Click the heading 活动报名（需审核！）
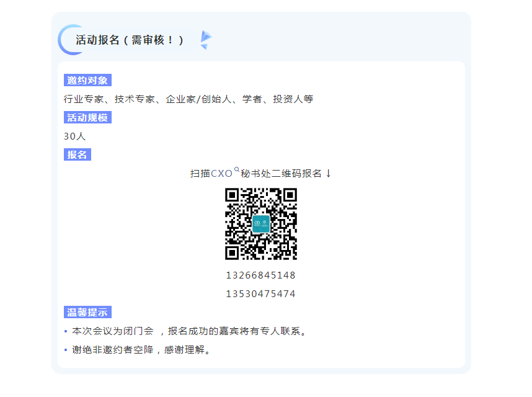 130,40
